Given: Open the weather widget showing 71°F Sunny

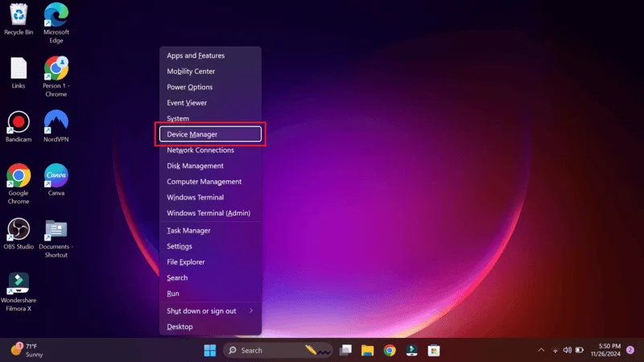Looking at the screenshot, I should [x=27, y=350].
